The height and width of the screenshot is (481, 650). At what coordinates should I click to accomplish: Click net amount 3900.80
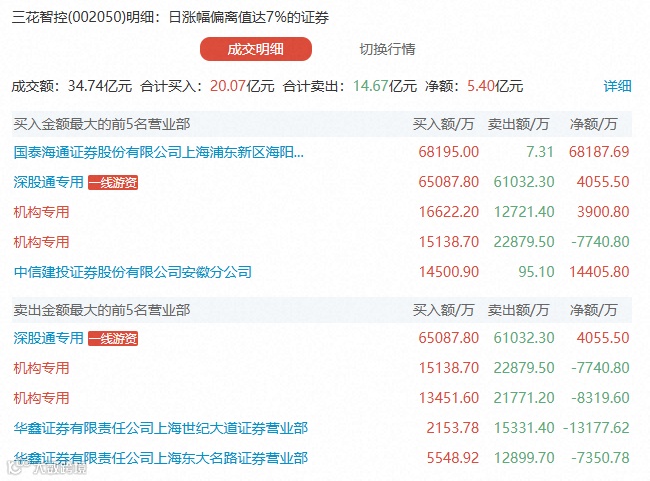pyautogui.click(x=603, y=212)
